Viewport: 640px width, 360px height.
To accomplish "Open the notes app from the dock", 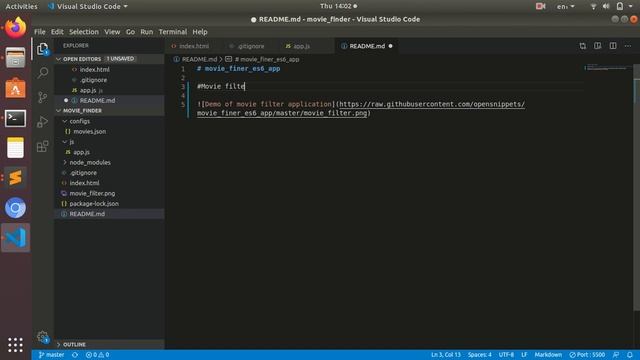I will (x=16, y=147).
